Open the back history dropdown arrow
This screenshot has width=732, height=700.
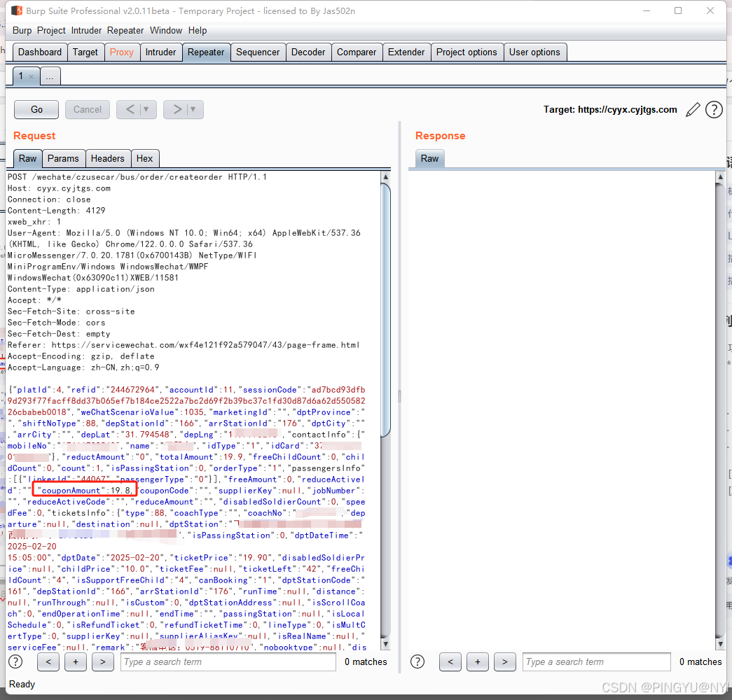(146, 110)
